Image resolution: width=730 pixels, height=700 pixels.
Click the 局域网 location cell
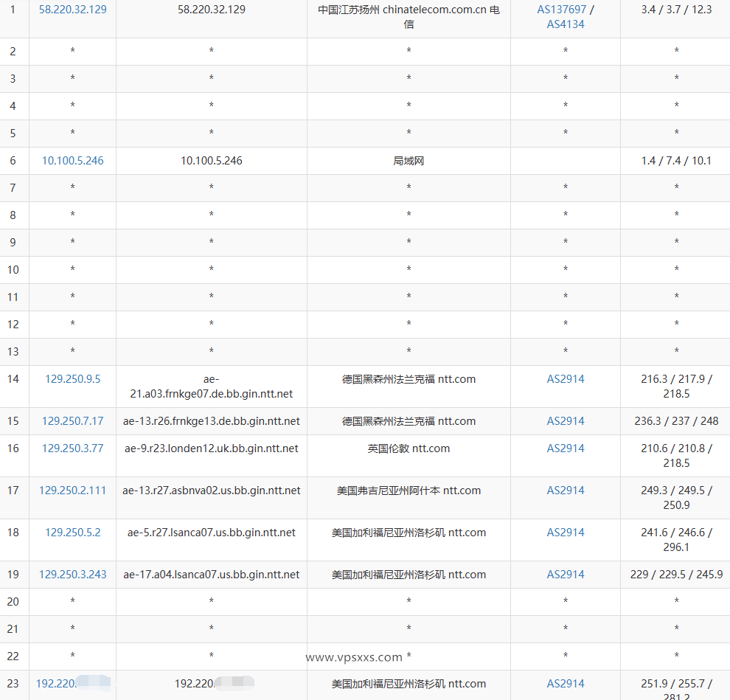click(x=409, y=161)
